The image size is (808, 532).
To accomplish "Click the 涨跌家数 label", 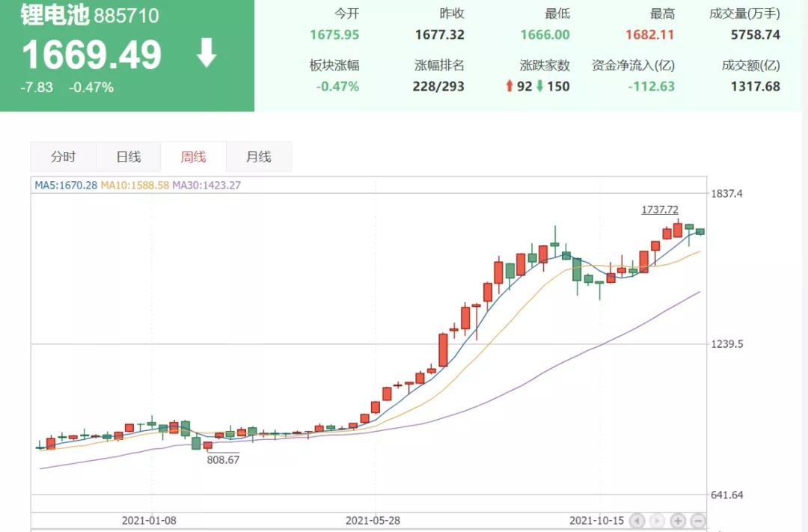I will coord(545,65).
